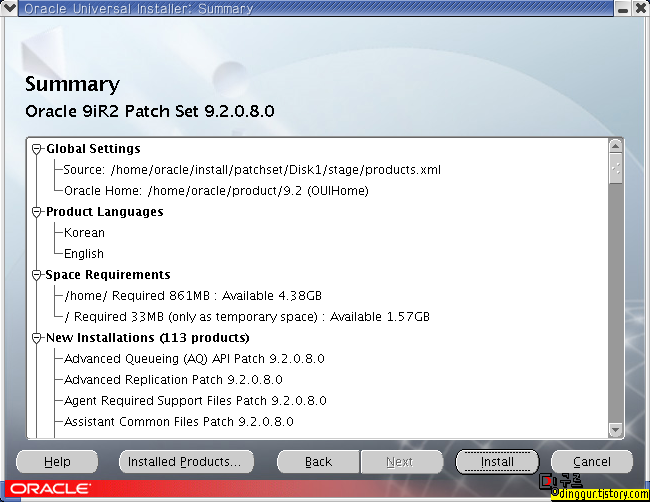Select the /home/ Required 861MB row

(193, 296)
